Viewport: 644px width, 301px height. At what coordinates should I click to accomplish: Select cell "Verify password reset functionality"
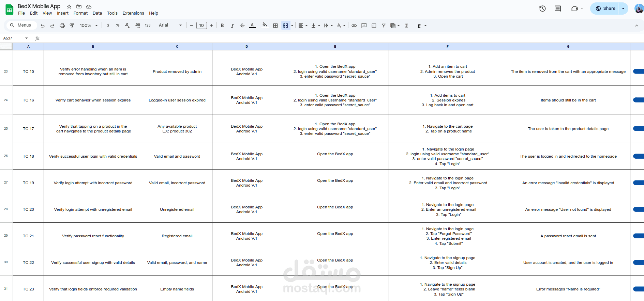click(x=93, y=236)
